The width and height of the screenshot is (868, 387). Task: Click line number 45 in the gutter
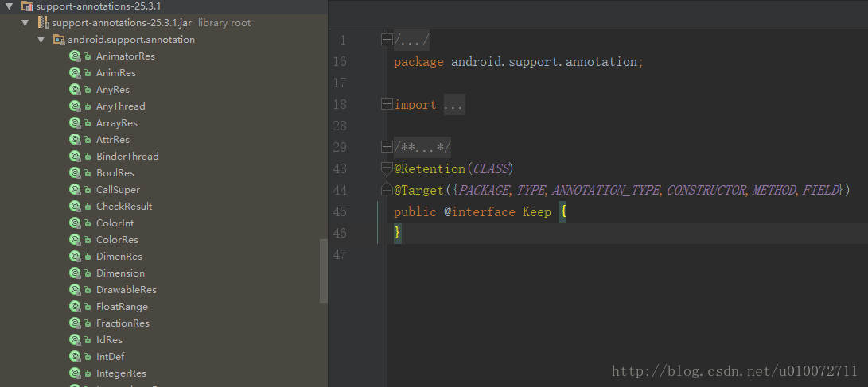340,211
